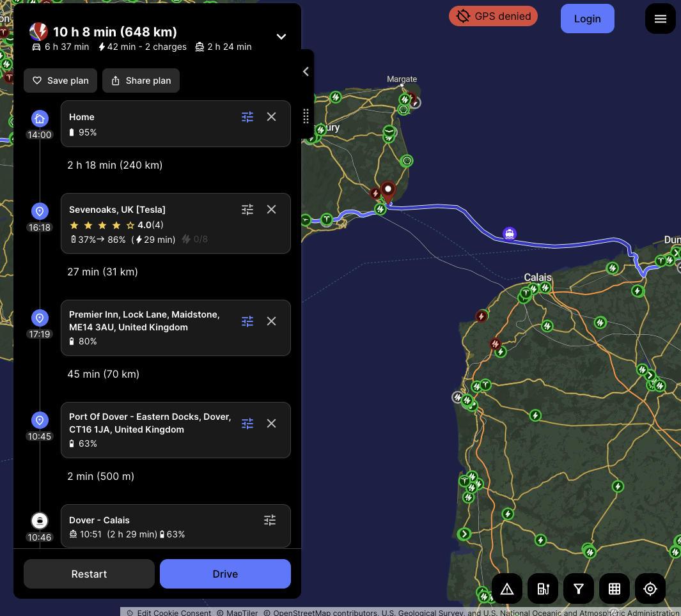Open settings sliders for Home waypoint
The height and width of the screenshot is (616, 681).
pyautogui.click(x=247, y=117)
